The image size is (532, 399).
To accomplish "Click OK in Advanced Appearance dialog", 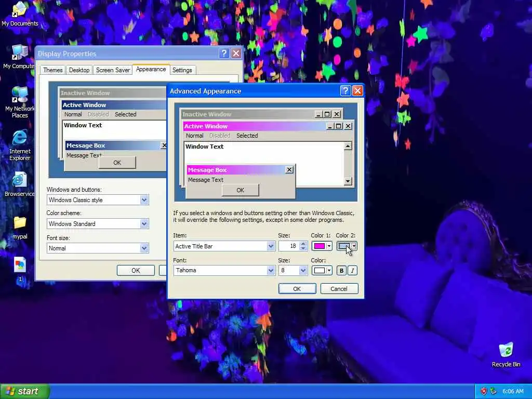I will click(297, 289).
